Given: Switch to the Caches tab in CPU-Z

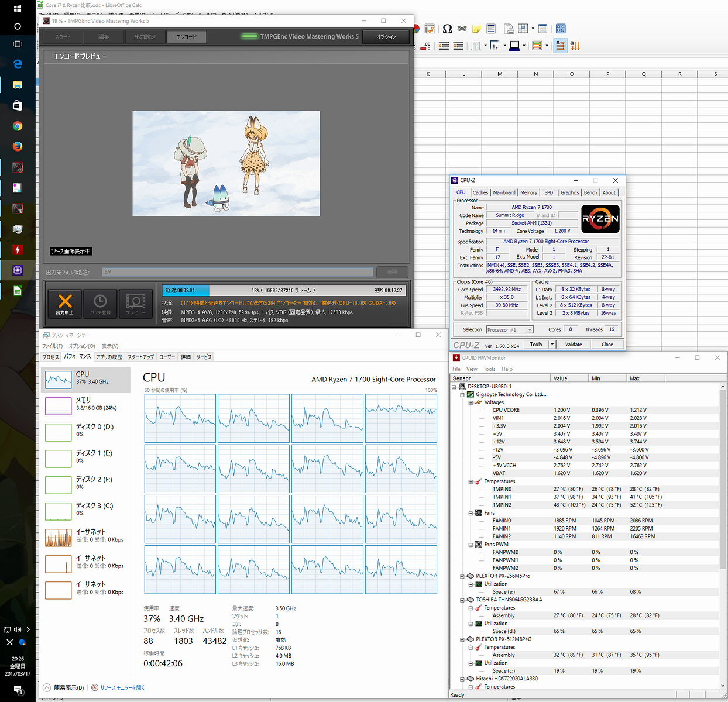Looking at the screenshot, I should (x=480, y=192).
